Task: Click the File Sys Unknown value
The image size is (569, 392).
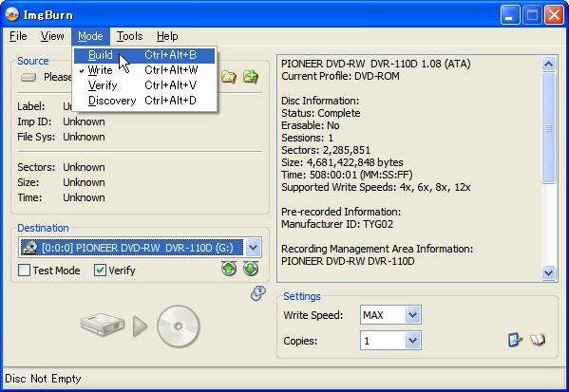Action: click(84, 137)
